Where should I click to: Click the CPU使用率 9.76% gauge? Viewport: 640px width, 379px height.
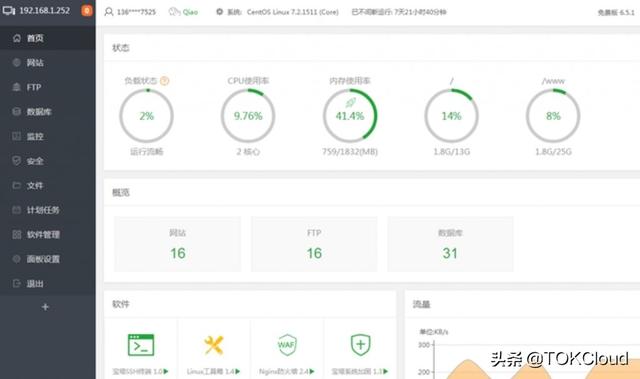click(x=248, y=116)
